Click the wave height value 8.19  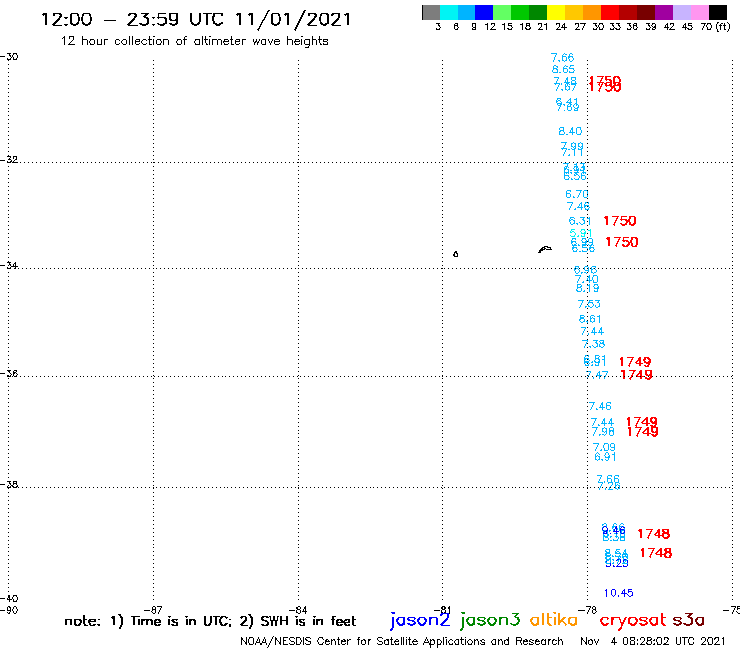(x=588, y=288)
